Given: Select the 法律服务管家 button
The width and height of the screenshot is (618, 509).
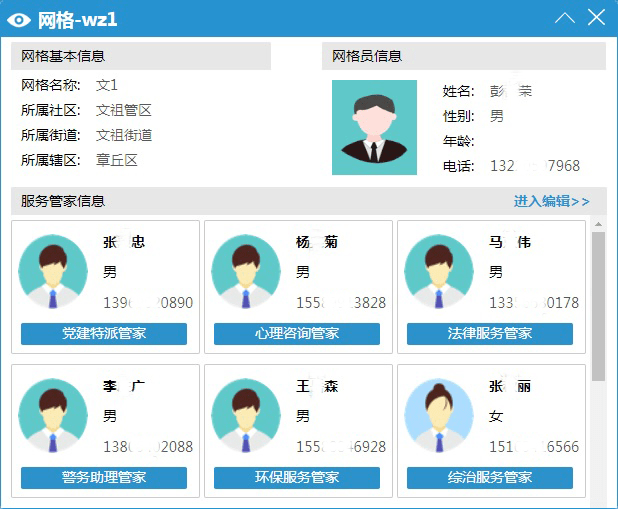Looking at the screenshot, I should point(490,333).
